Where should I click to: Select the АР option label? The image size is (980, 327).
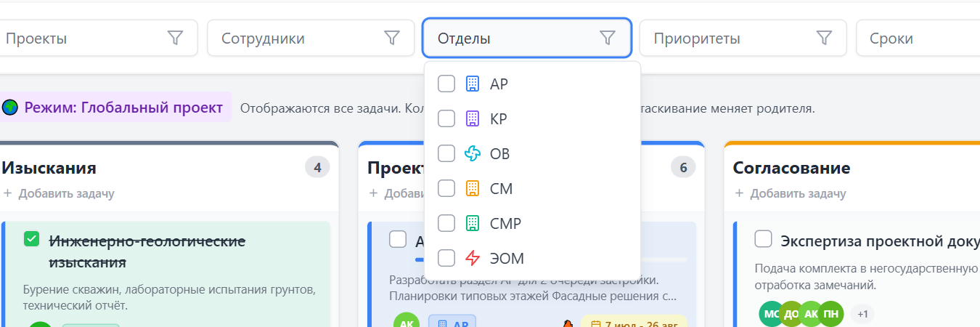499,84
